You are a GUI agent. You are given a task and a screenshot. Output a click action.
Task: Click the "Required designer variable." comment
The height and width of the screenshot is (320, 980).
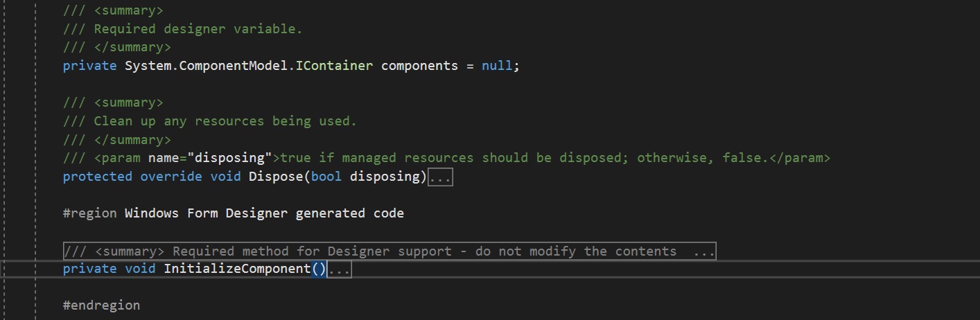click(x=198, y=29)
